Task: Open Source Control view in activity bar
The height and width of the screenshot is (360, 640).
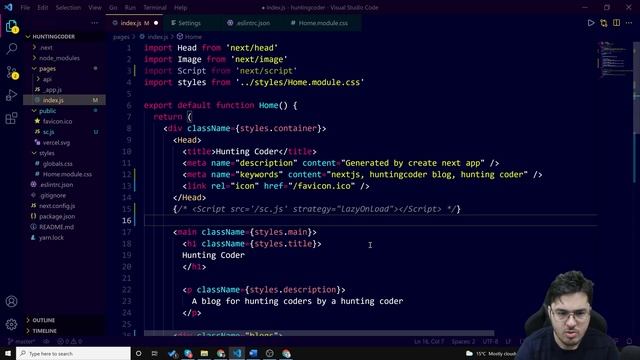Action: tap(11, 73)
